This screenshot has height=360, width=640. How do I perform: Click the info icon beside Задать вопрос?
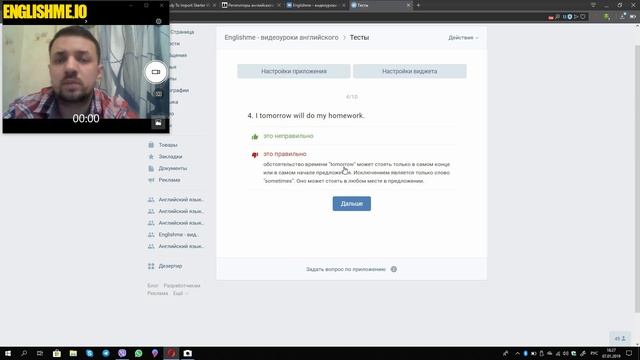(x=393, y=269)
